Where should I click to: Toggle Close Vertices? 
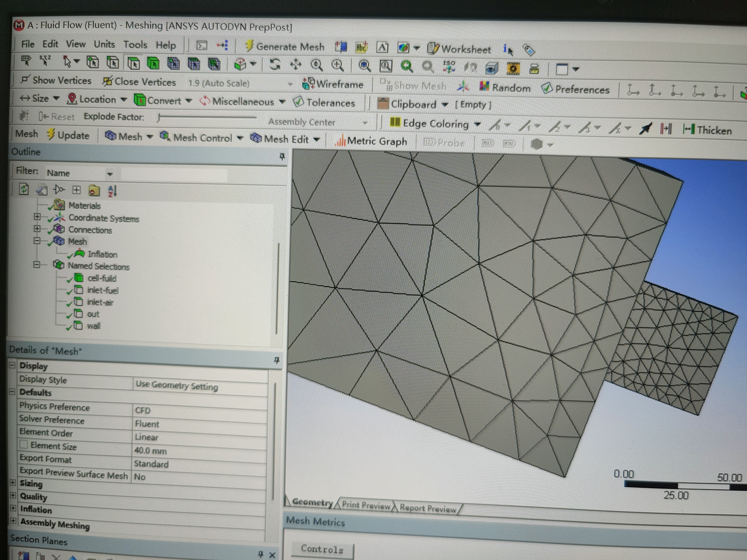tap(140, 82)
